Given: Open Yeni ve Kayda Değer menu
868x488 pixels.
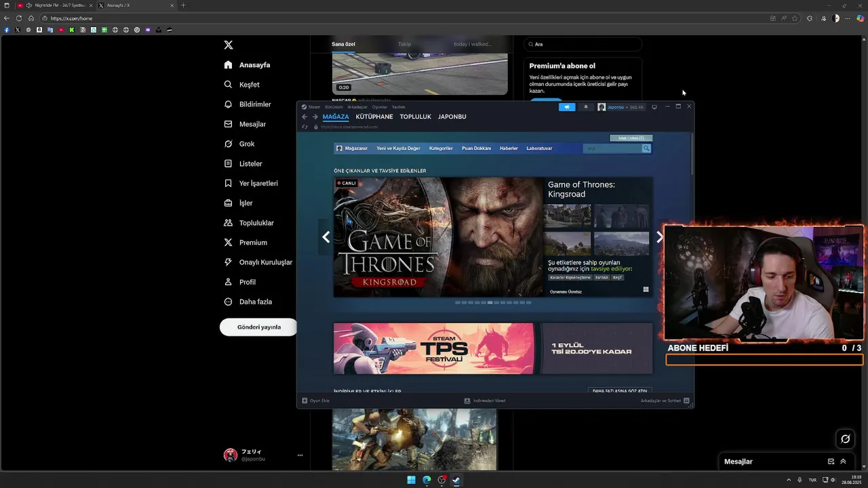Looking at the screenshot, I should click(399, 148).
